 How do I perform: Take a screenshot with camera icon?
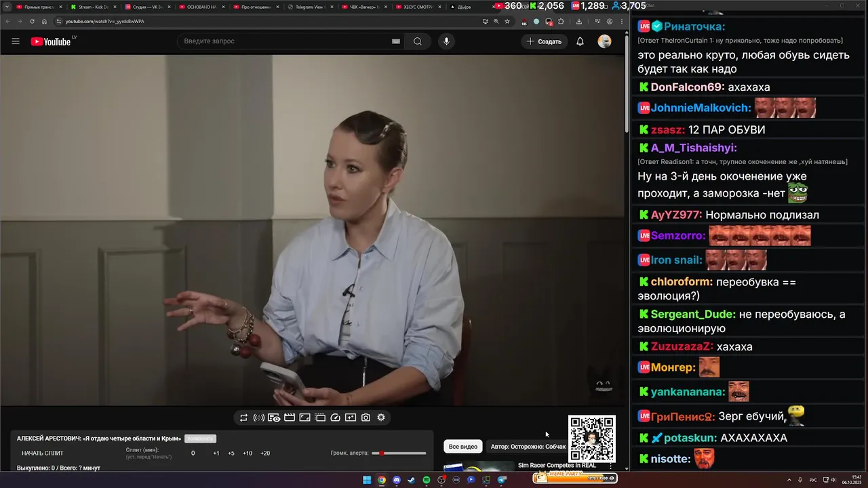point(366,418)
